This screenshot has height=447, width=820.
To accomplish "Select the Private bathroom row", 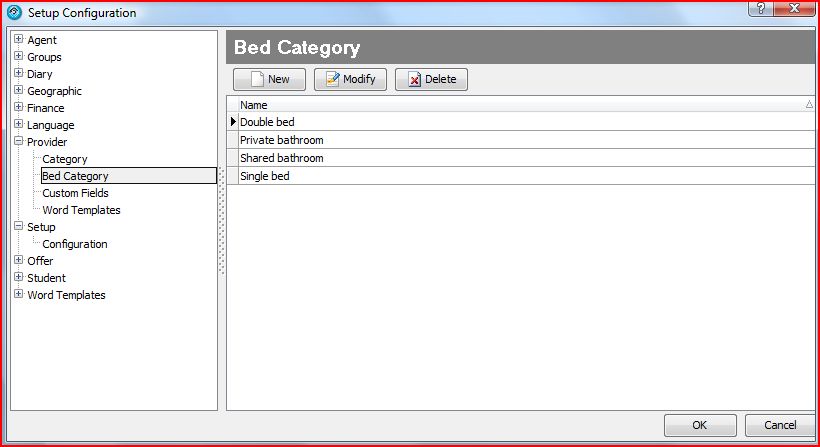I will (281, 140).
